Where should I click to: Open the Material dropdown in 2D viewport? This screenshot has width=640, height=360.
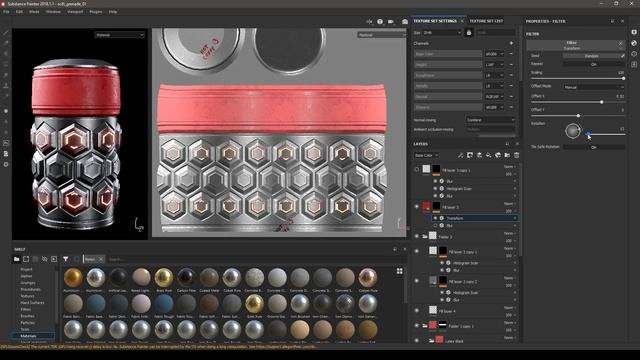point(382,35)
